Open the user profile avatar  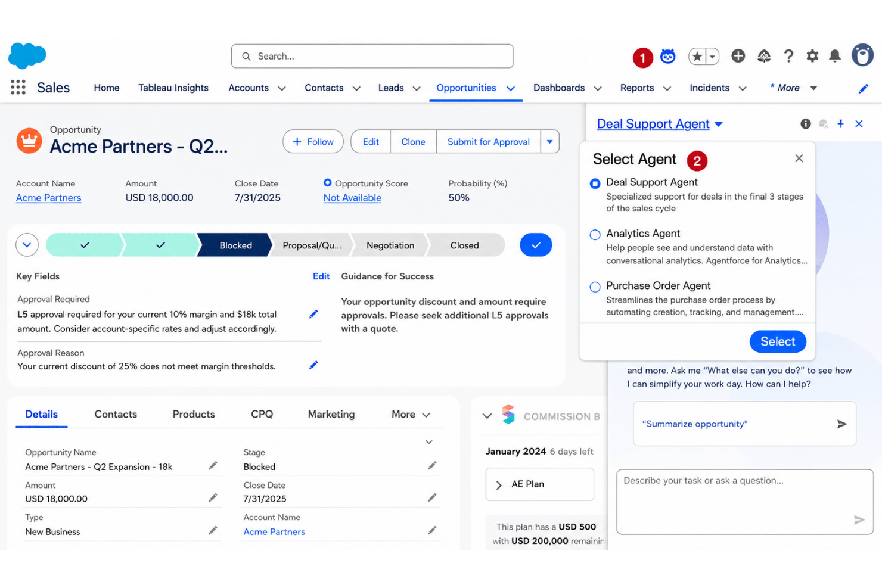pos(862,55)
